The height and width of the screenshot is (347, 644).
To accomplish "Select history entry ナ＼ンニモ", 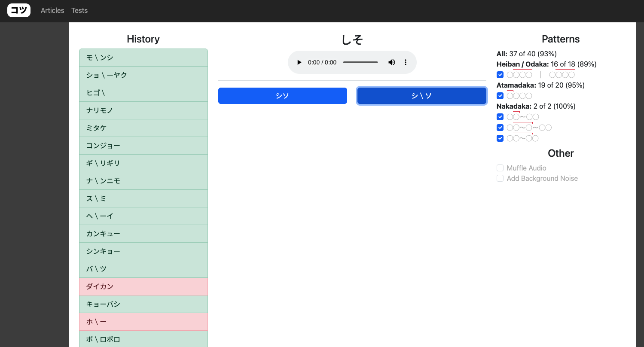I will (x=143, y=181).
